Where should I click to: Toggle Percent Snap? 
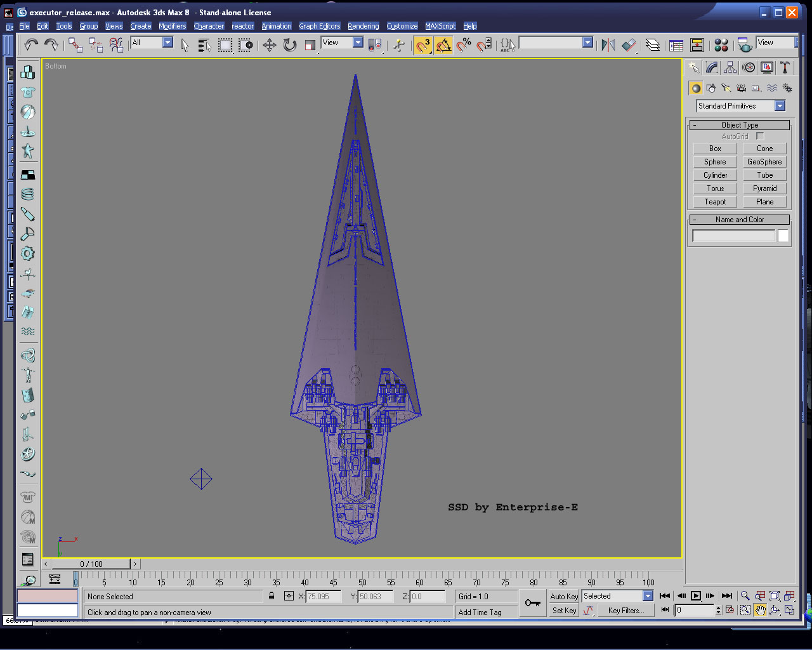point(464,44)
